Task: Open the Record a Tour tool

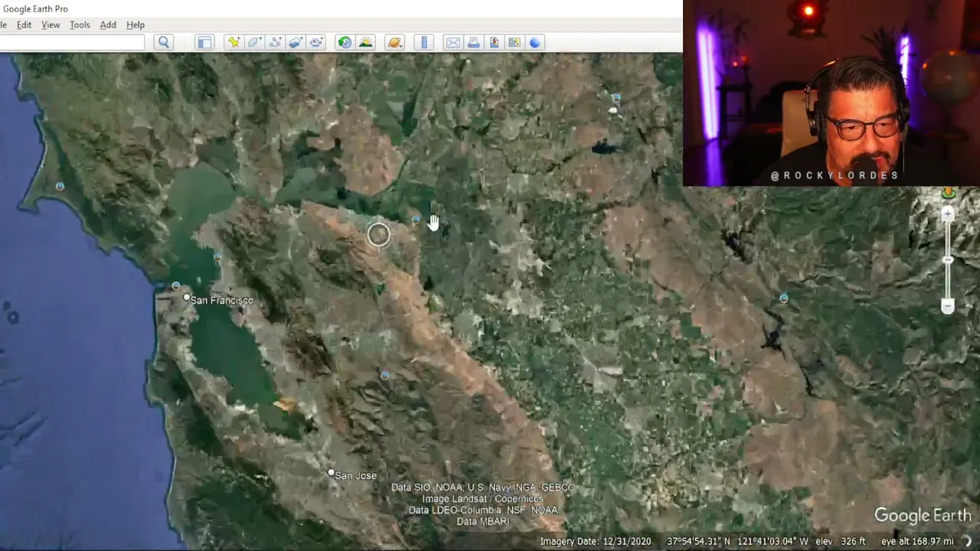Action: coord(316,43)
